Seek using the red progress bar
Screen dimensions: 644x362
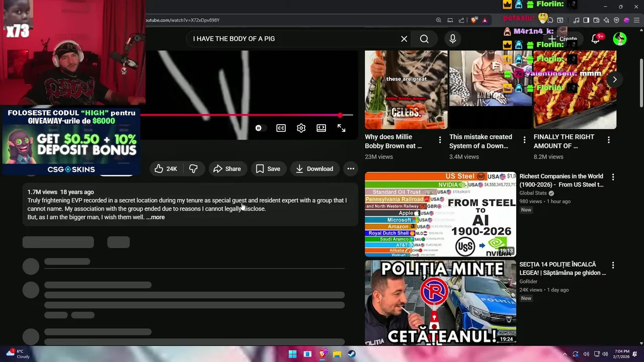pyautogui.click(x=247, y=115)
